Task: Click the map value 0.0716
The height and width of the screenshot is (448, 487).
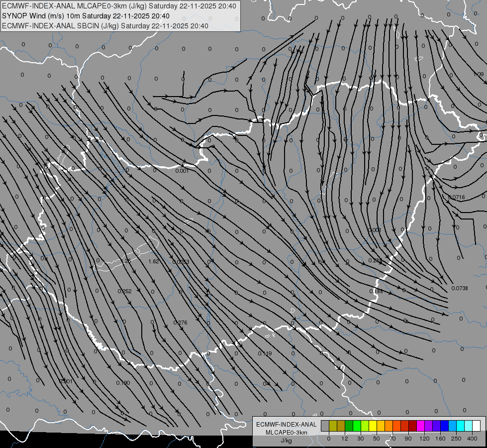Action: click(x=457, y=197)
